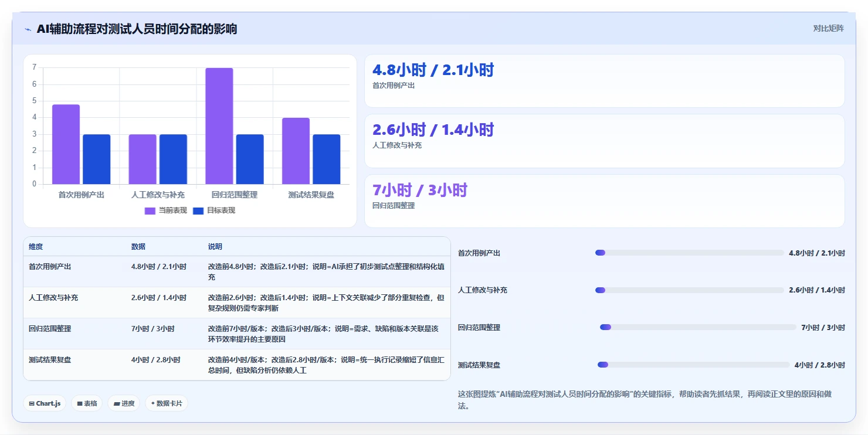Viewport: 868px width, 435px height.
Task: Select the 进度 tag chip
Action: click(124, 403)
